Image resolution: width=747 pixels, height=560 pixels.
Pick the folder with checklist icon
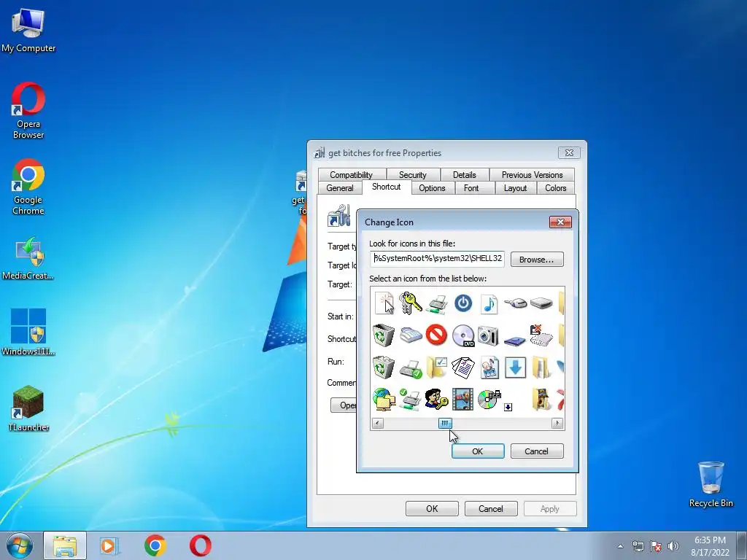[x=436, y=367]
